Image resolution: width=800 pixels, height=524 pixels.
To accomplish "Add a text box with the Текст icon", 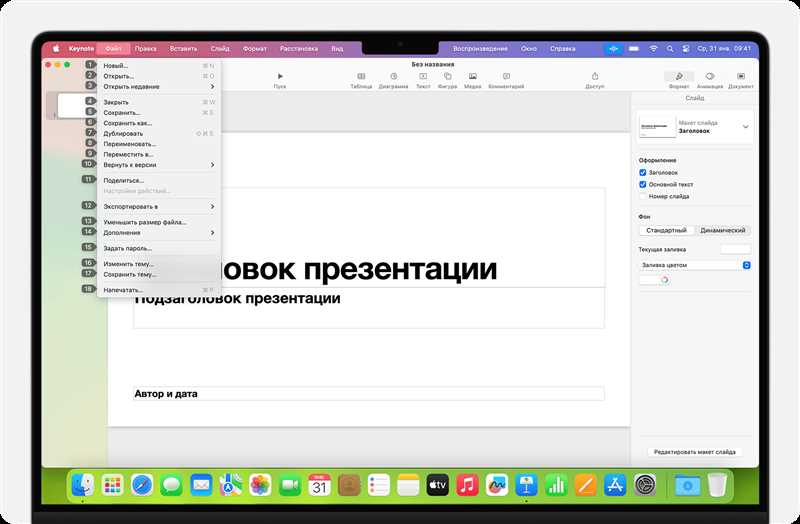I will tap(423, 77).
